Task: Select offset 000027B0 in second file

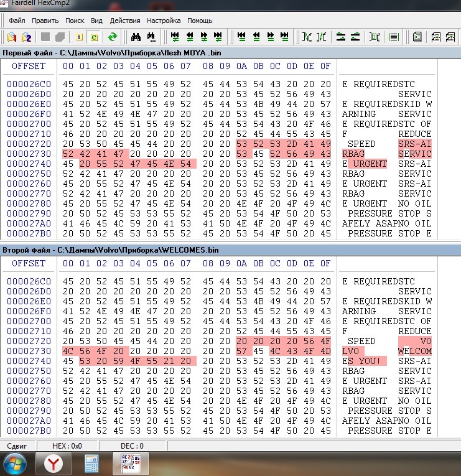Action: [x=29, y=431]
